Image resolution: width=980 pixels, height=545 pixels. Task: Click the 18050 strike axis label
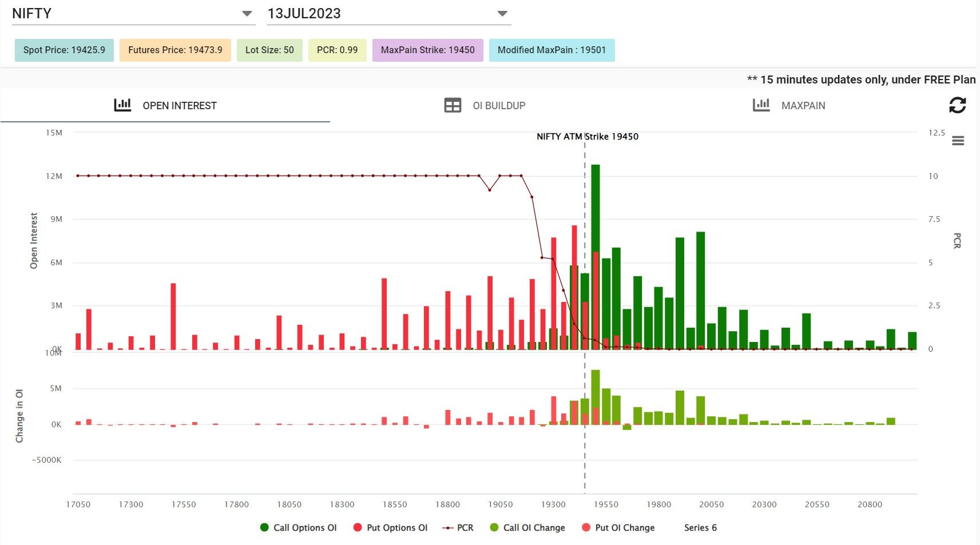click(289, 504)
